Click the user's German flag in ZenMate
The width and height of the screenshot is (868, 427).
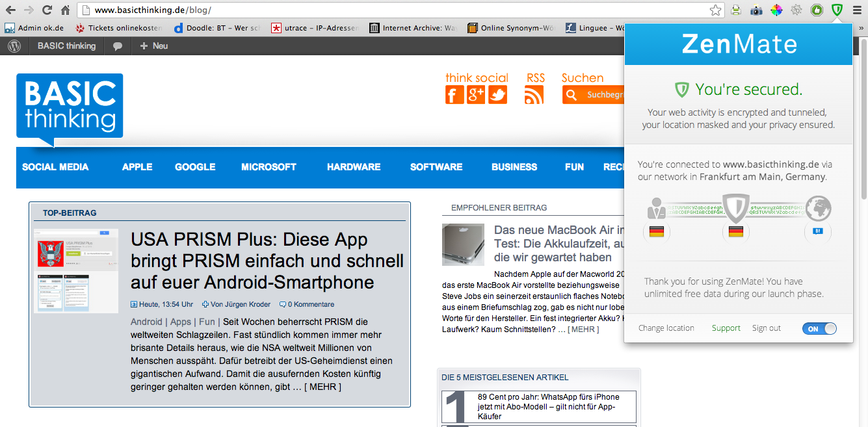[657, 232]
